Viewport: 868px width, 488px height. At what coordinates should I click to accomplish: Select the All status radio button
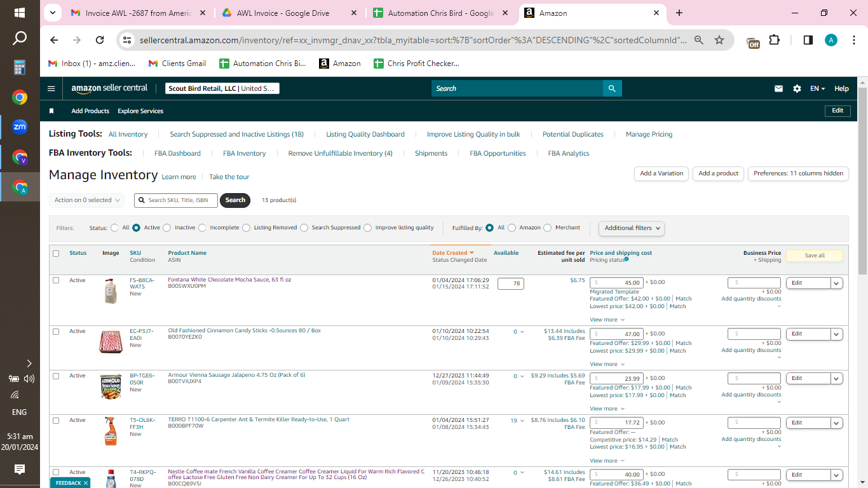click(114, 227)
